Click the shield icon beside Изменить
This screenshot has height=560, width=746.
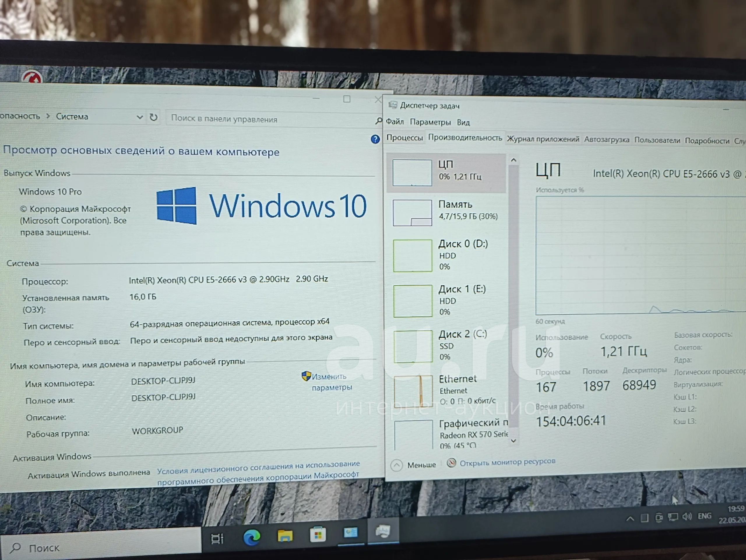(306, 376)
